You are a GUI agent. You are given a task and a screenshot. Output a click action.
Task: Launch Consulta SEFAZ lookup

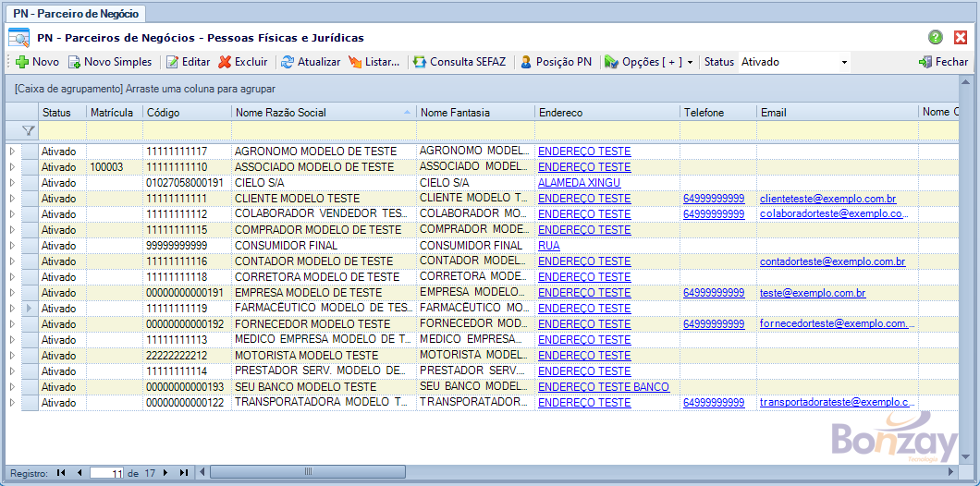coord(420,62)
